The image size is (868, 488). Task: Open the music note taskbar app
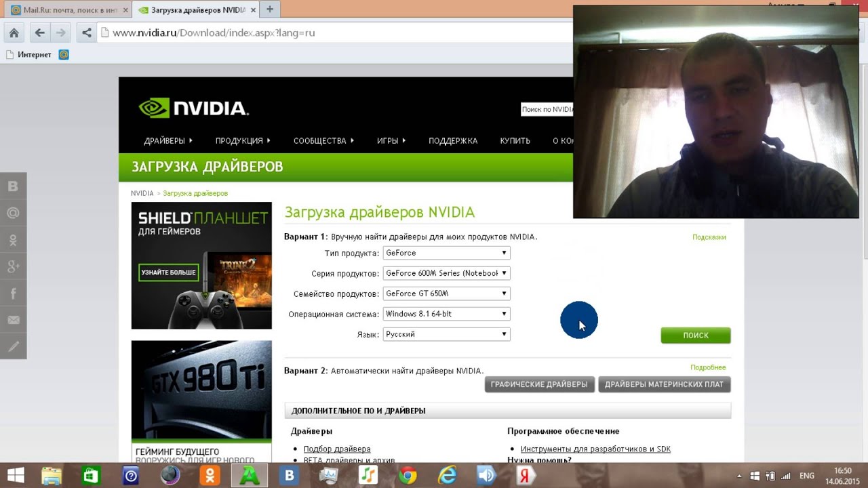click(x=368, y=476)
